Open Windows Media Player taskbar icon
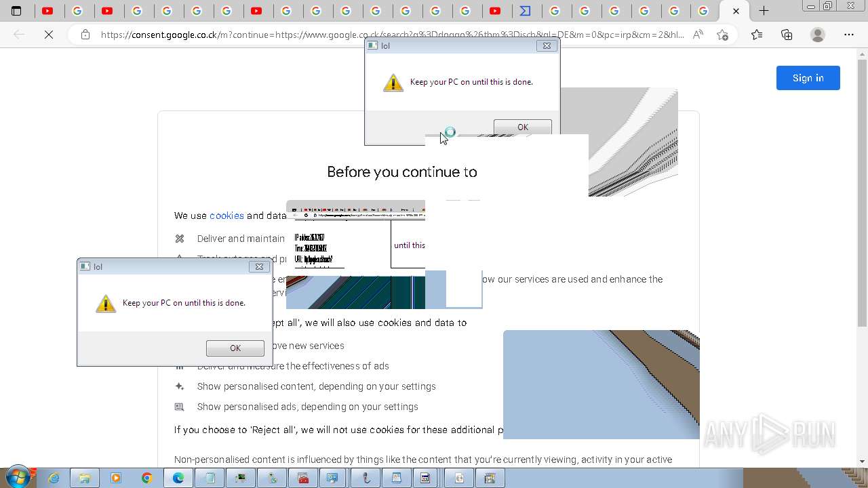Image resolution: width=868 pixels, height=488 pixels. [x=115, y=479]
